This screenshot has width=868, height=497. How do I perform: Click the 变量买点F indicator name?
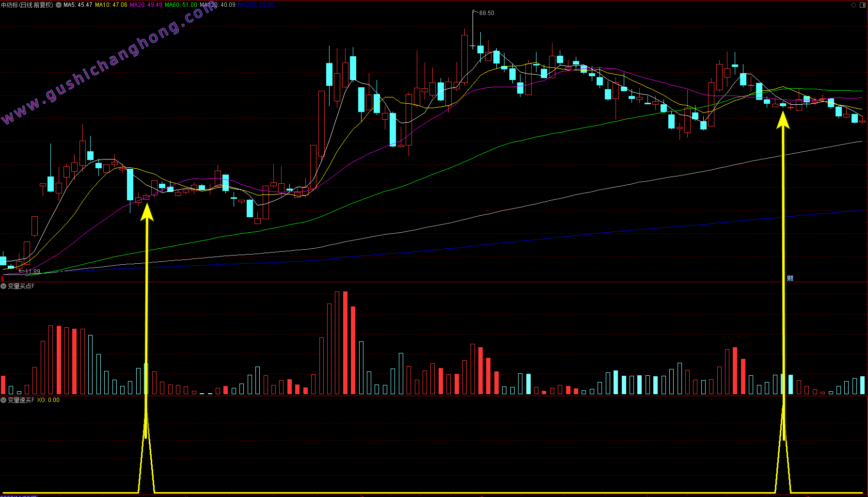[x=21, y=286]
